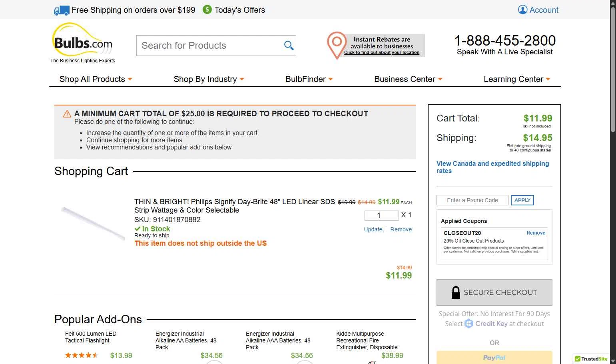Click the search magnifier icon
The width and height of the screenshot is (616, 364).
coord(289,46)
